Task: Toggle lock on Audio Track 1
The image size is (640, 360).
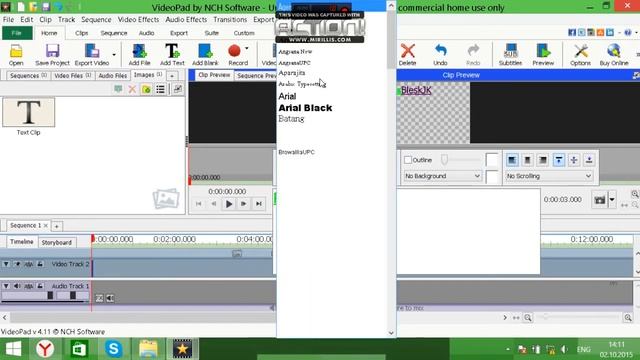Action: point(40,286)
